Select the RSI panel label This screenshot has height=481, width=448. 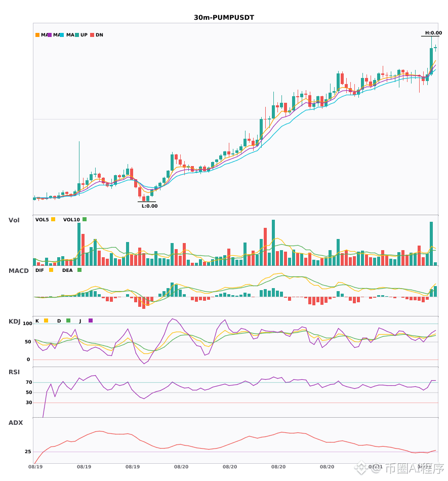tap(14, 372)
